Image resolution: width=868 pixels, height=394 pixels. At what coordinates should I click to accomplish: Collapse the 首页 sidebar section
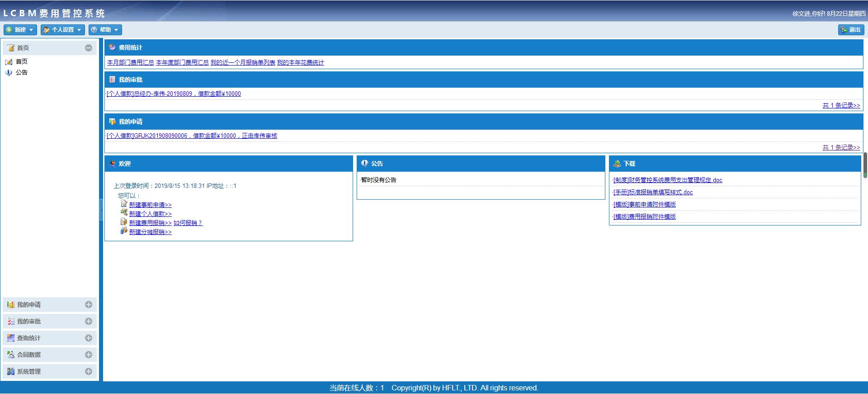tap(89, 48)
